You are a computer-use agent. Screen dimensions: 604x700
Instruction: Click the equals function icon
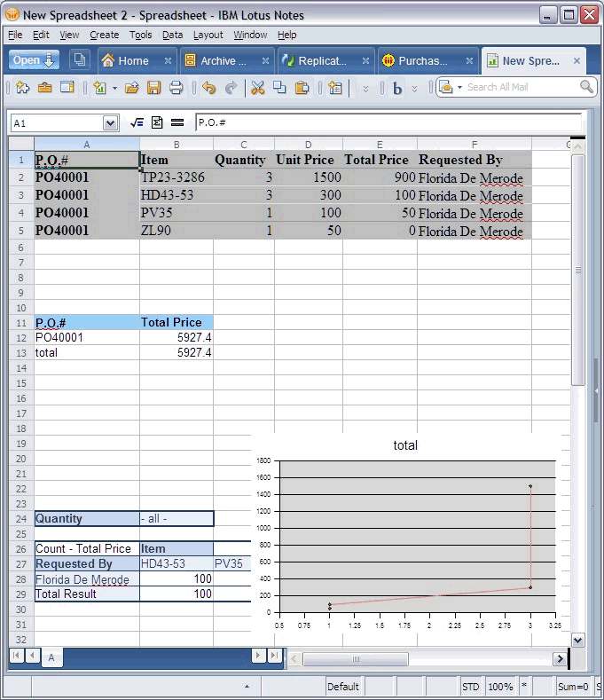(177, 122)
